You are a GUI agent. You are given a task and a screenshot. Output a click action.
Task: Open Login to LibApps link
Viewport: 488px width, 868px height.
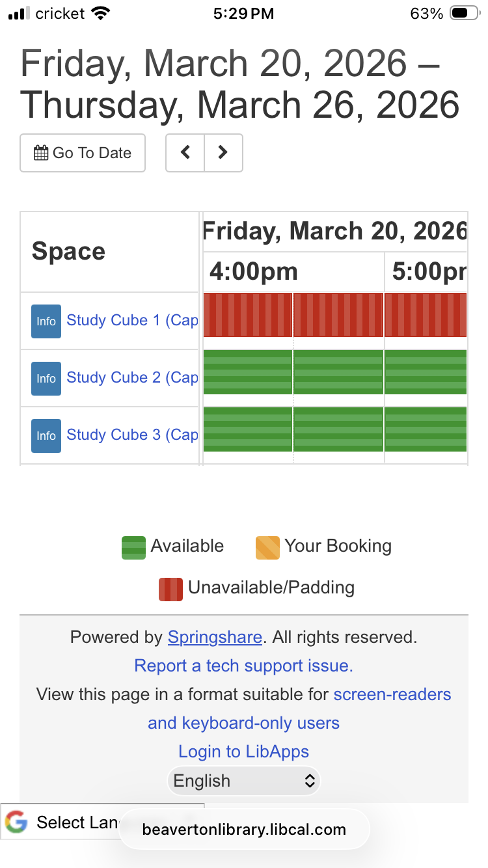pyautogui.click(x=243, y=752)
